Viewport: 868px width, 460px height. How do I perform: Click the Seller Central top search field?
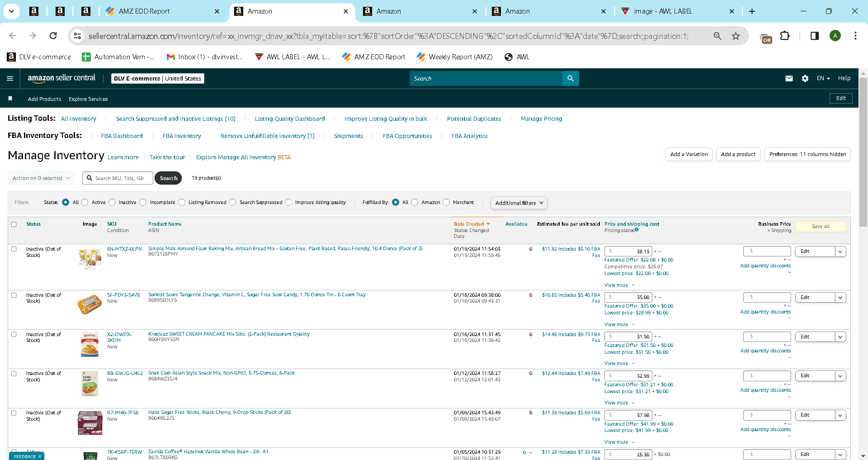point(486,78)
